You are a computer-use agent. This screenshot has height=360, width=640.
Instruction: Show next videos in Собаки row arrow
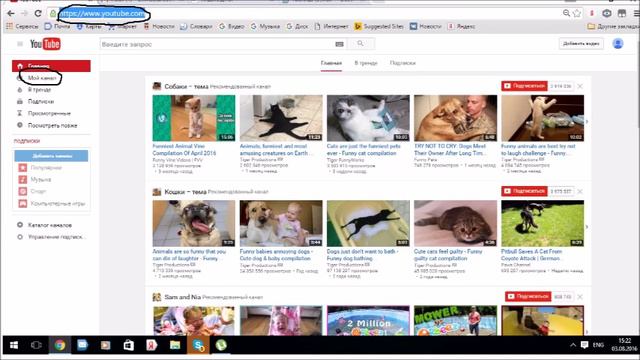click(587, 121)
